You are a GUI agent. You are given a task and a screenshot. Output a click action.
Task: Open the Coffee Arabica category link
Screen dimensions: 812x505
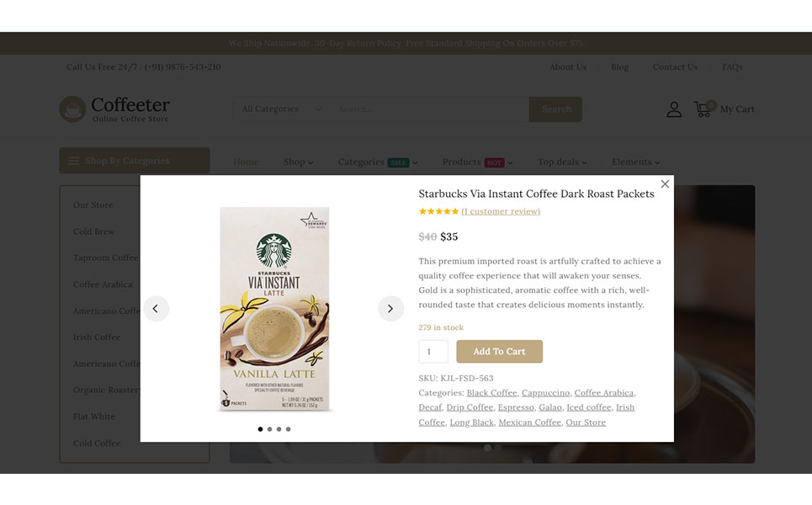(604, 393)
